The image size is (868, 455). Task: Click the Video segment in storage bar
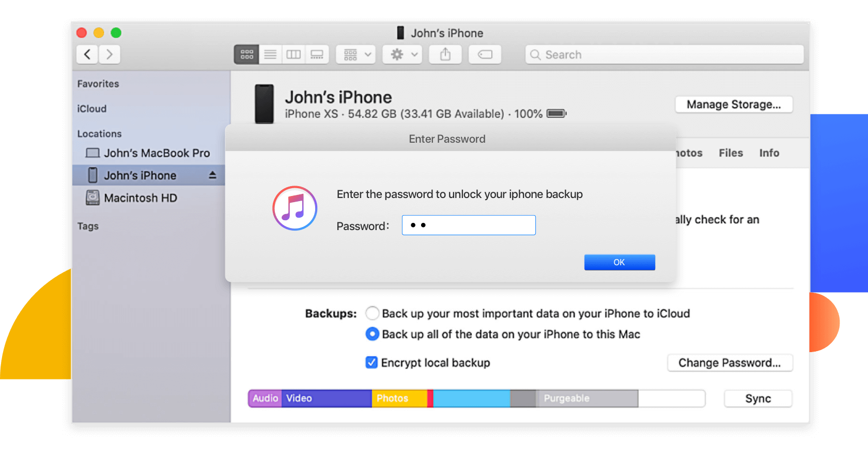point(327,398)
